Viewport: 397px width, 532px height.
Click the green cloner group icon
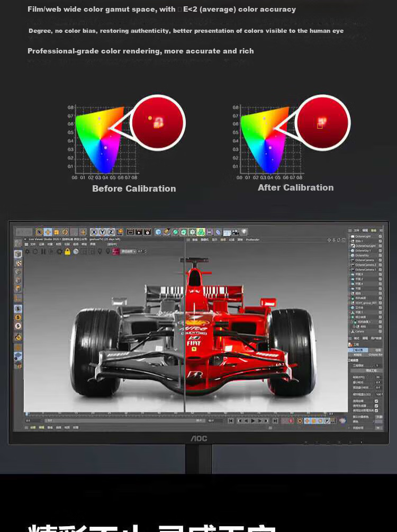[201, 232]
